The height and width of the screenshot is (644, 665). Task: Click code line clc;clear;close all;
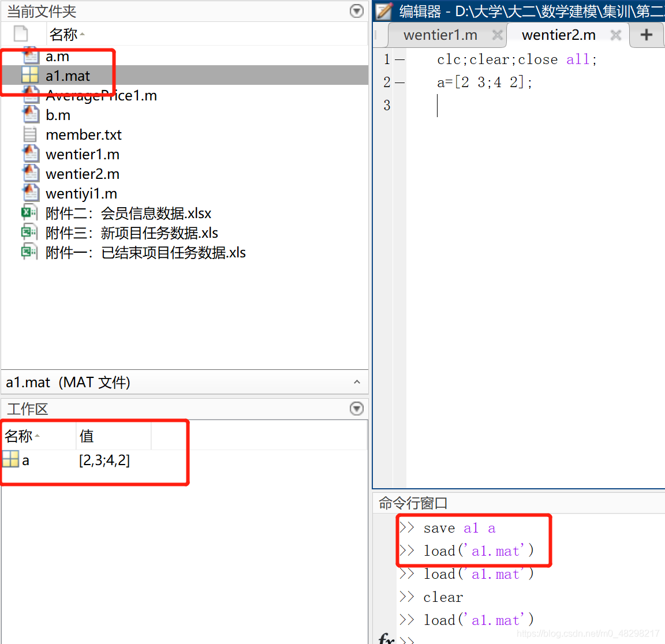517,60
